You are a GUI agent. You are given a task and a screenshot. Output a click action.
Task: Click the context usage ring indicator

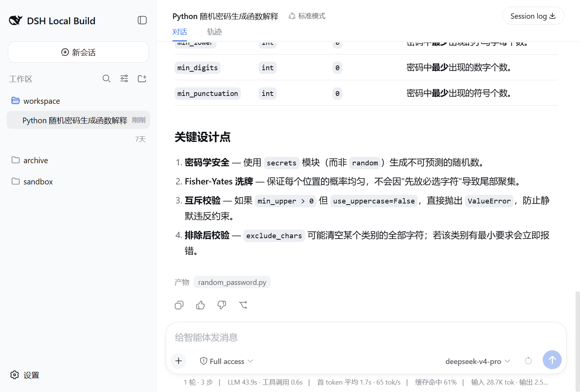528,361
